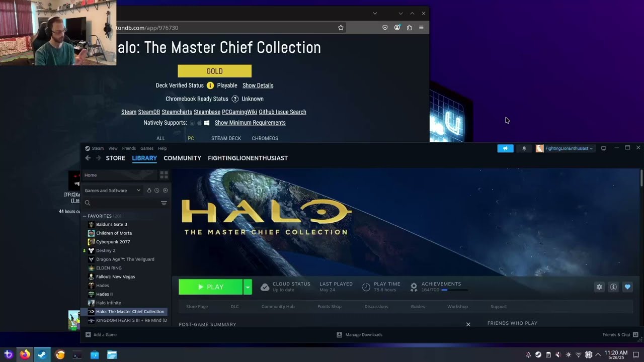Open the Community Hub link for Halo
The image size is (644, 362).
pyautogui.click(x=278, y=307)
